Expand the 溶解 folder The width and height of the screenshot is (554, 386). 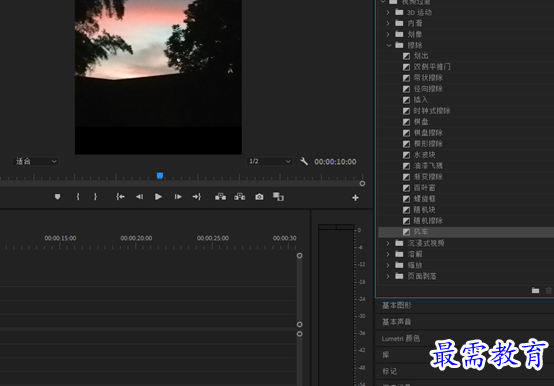[388, 254]
